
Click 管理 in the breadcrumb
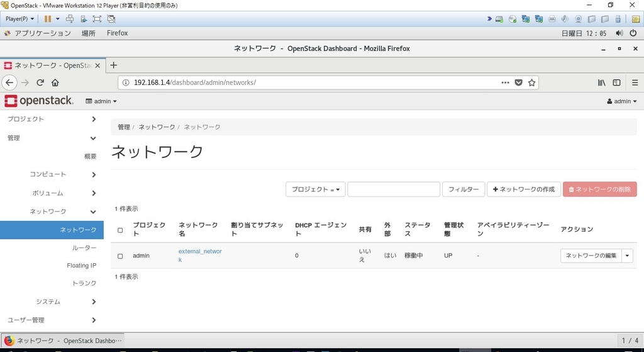[124, 127]
